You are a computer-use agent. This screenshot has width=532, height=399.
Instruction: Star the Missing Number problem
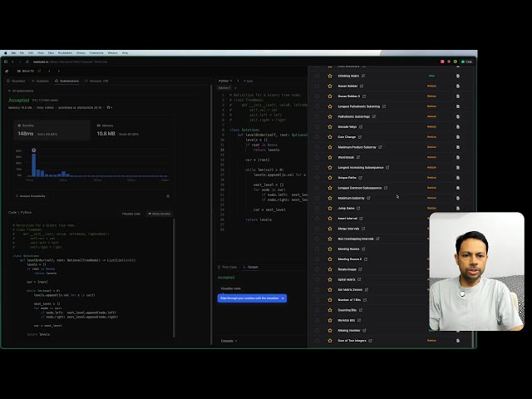pyautogui.click(x=330, y=330)
